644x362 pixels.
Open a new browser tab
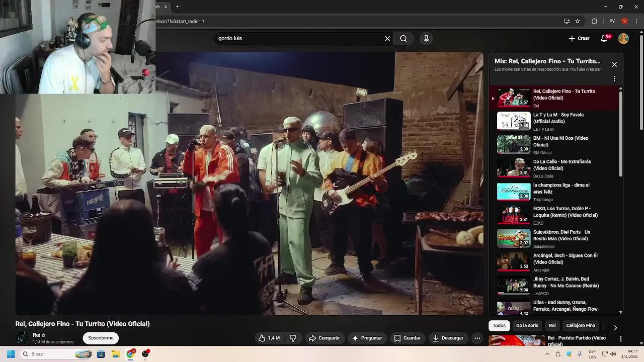tap(178, 7)
